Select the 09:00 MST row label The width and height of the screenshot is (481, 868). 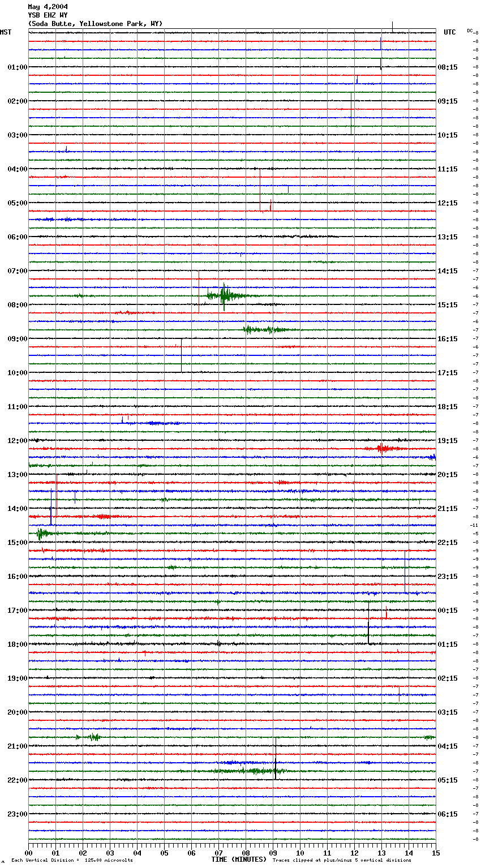pos(18,339)
